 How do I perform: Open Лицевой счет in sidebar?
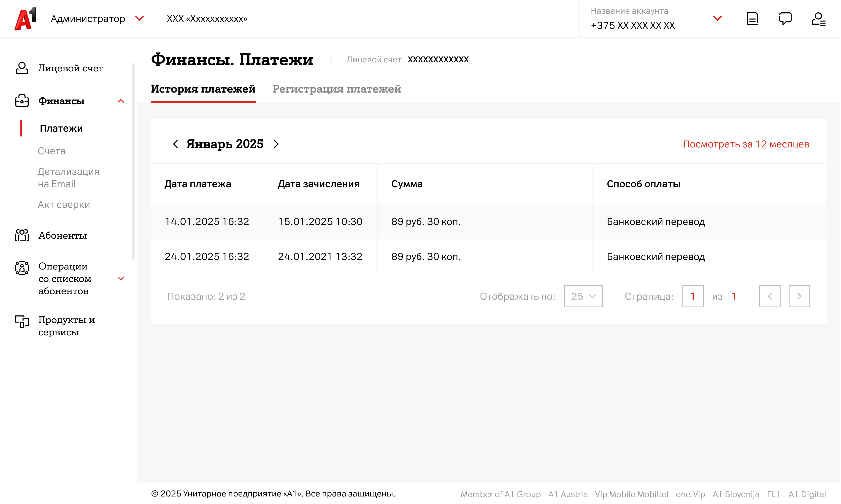(70, 68)
